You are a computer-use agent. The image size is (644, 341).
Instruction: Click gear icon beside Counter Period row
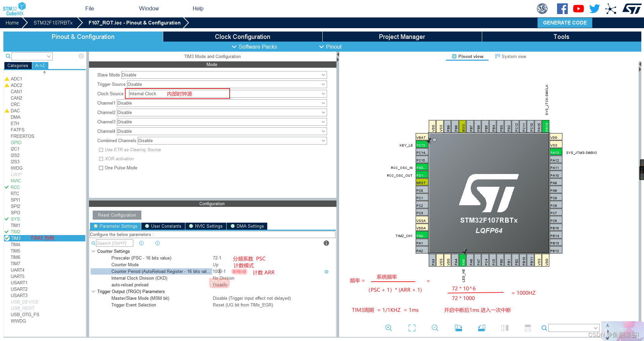326,272
